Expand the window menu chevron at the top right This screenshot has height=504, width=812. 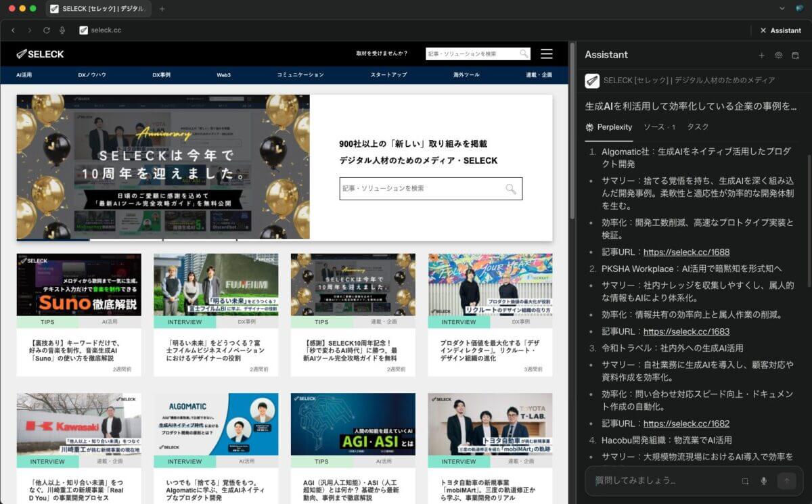click(782, 9)
